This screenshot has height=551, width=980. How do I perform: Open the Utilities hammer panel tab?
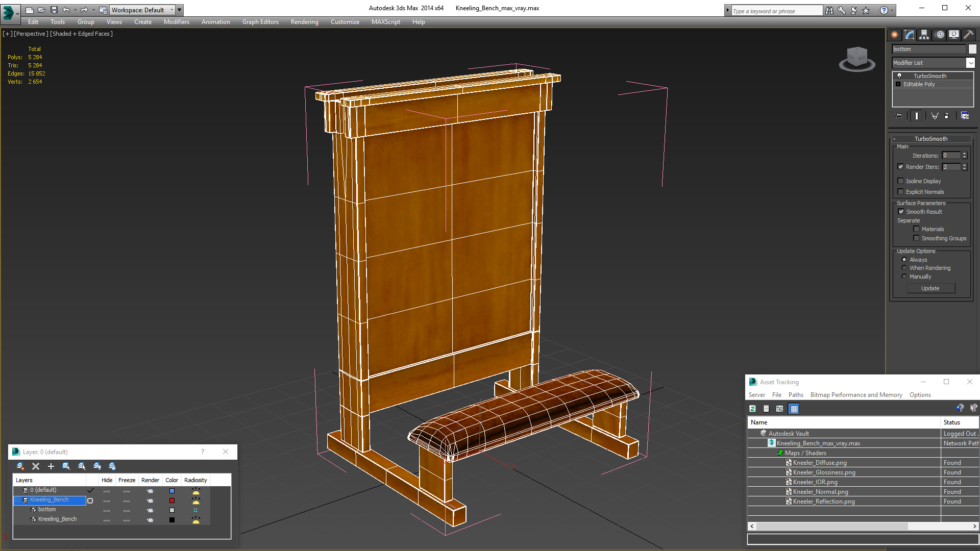968,35
